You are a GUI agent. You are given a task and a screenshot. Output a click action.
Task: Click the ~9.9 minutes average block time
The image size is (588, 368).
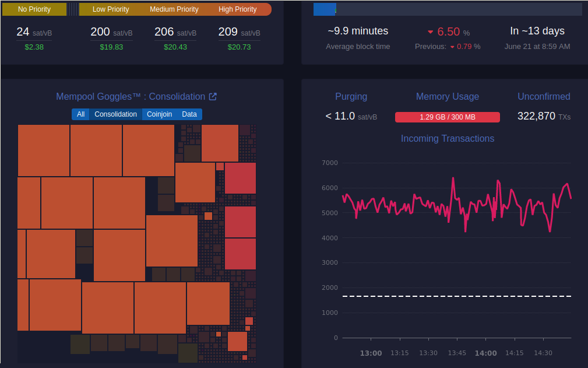pyautogui.click(x=358, y=31)
